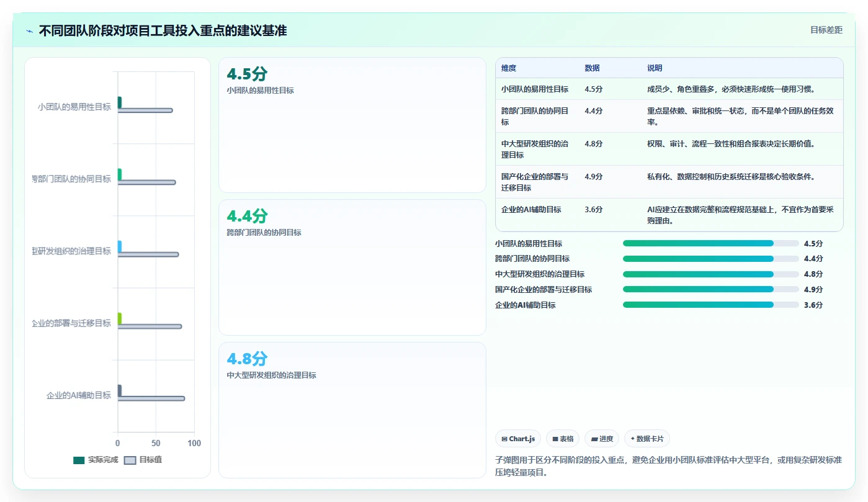
Task: Click the 实际完成 legend color box
Action: 79,460
